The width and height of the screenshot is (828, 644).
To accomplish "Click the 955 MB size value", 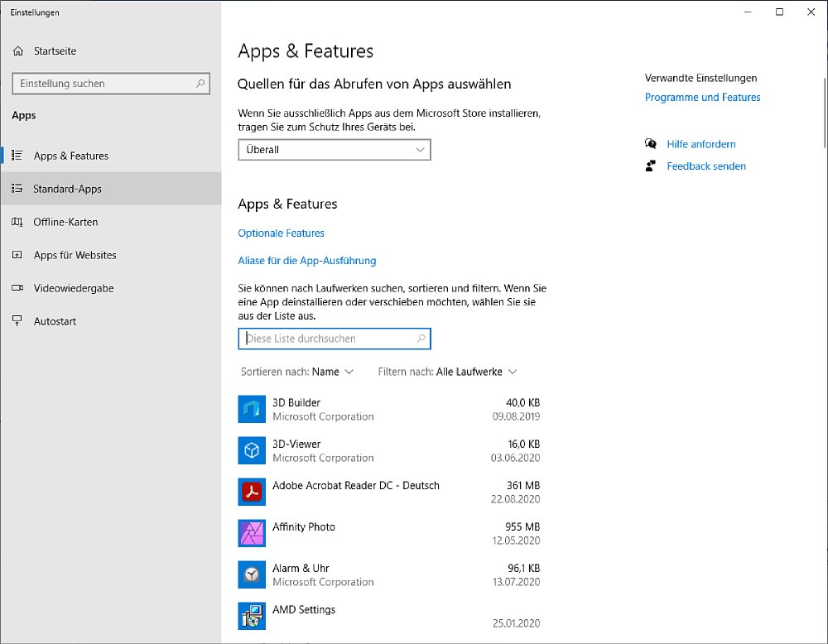I will click(522, 526).
